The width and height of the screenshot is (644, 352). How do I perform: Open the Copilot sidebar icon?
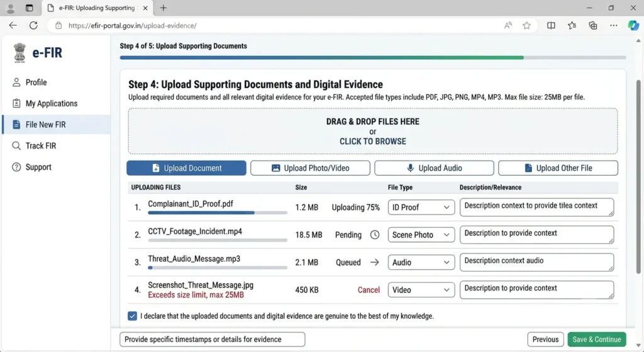[633, 25]
